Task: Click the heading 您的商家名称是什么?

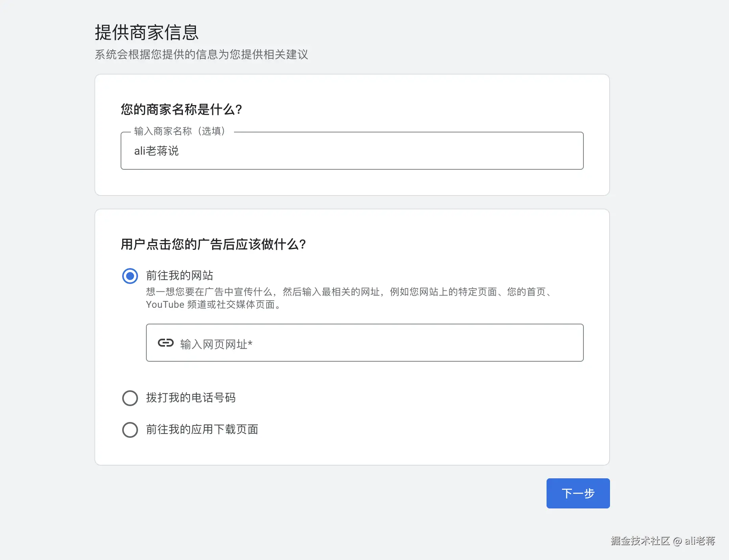Action: click(181, 109)
